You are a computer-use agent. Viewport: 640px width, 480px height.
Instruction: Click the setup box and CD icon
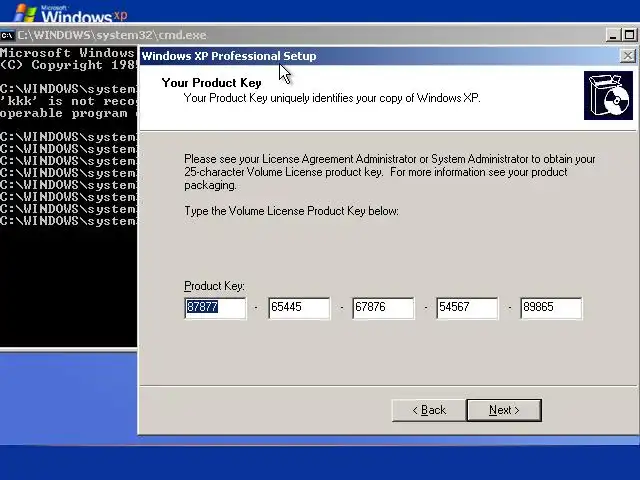(608, 96)
